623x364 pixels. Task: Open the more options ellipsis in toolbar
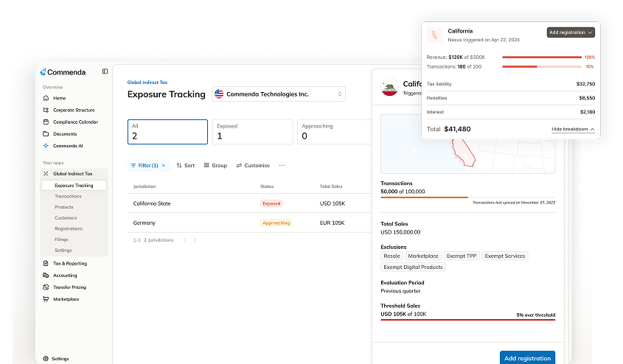(282, 166)
